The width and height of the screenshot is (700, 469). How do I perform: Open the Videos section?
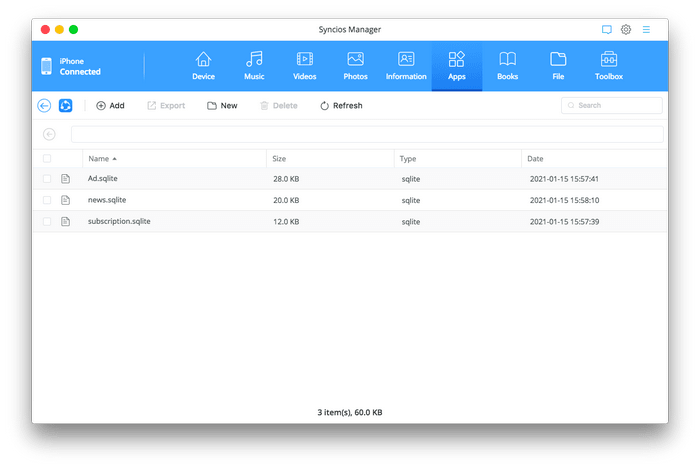click(x=304, y=66)
